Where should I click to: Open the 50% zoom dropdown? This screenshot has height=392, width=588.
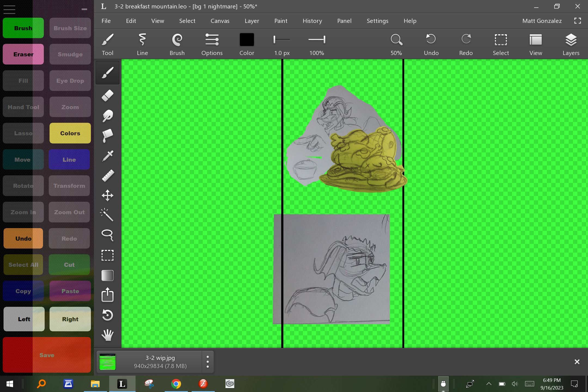pos(396,45)
